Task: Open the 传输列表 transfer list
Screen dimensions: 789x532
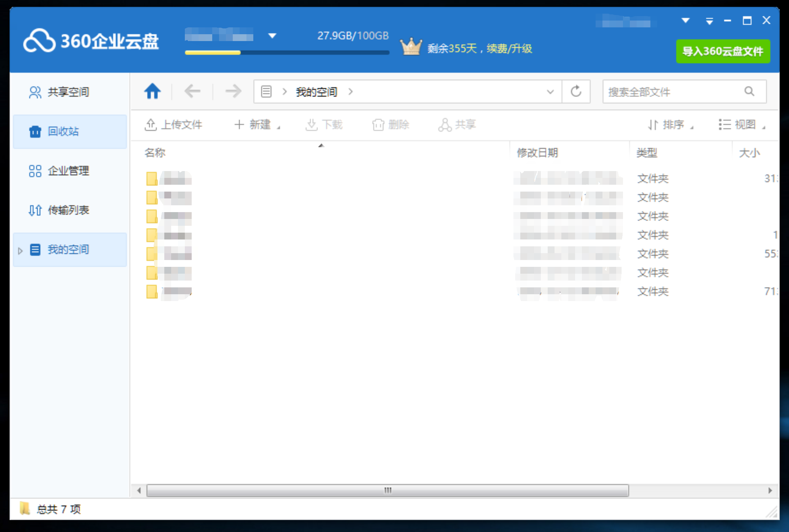Action: point(70,210)
